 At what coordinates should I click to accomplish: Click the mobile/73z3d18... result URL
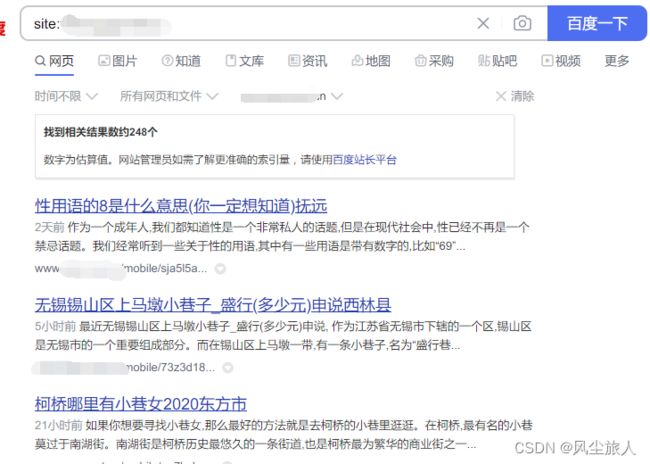pos(125,367)
